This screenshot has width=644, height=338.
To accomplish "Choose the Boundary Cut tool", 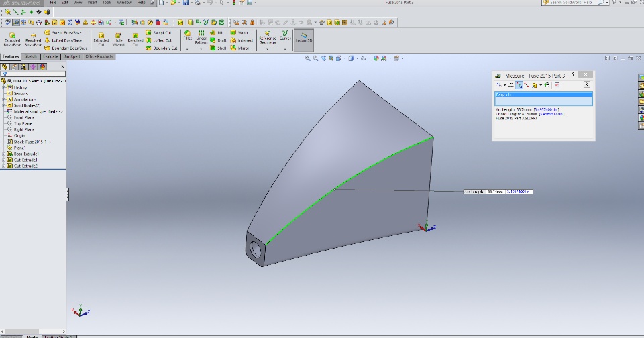I will click(x=162, y=48).
